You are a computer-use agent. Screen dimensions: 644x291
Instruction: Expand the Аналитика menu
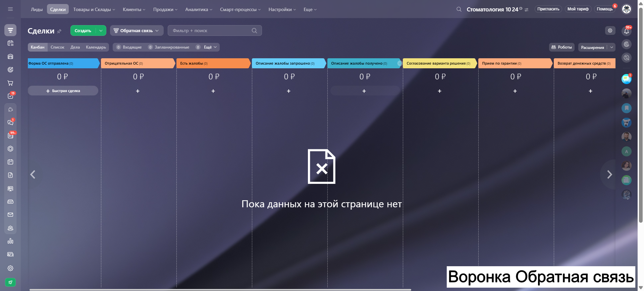(x=199, y=9)
